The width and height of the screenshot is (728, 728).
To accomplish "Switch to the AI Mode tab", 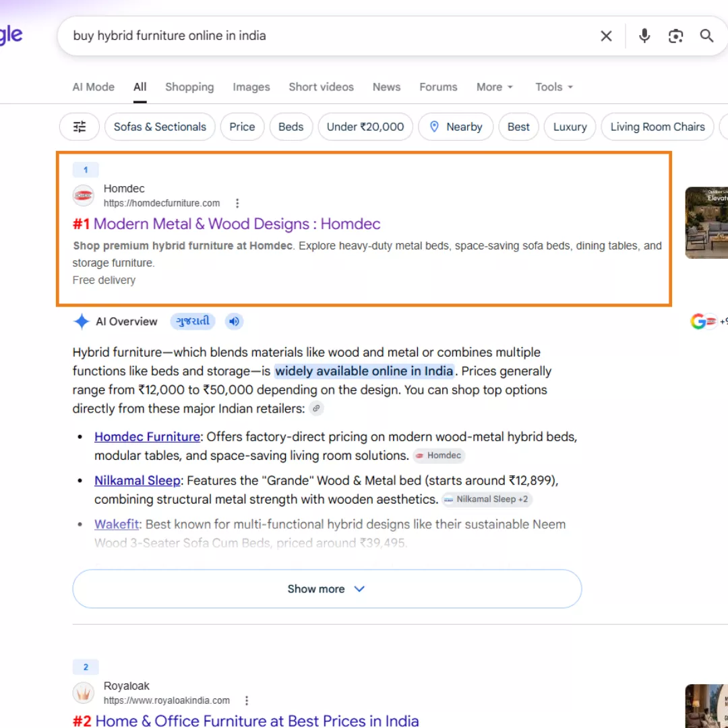I will click(93, 87).
